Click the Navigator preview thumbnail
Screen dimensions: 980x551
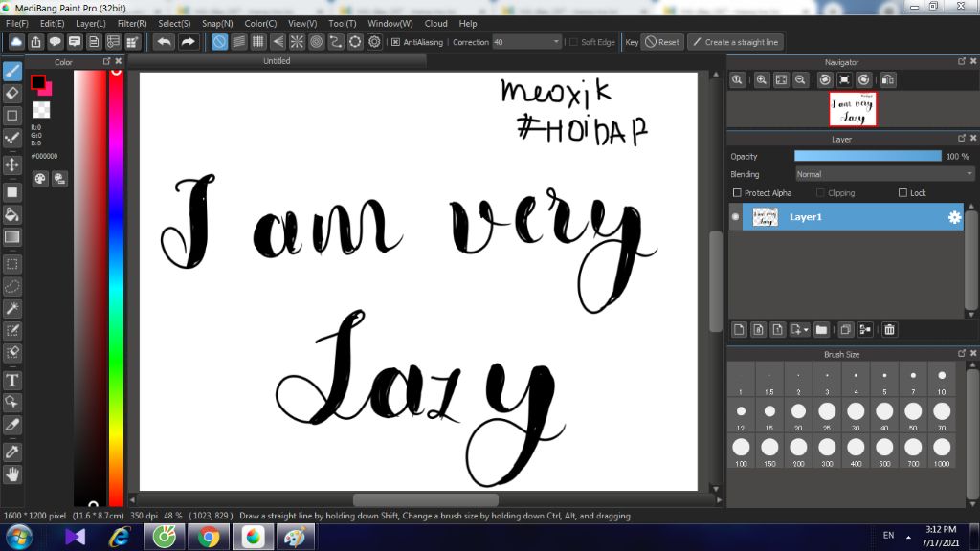coord(853,109)
